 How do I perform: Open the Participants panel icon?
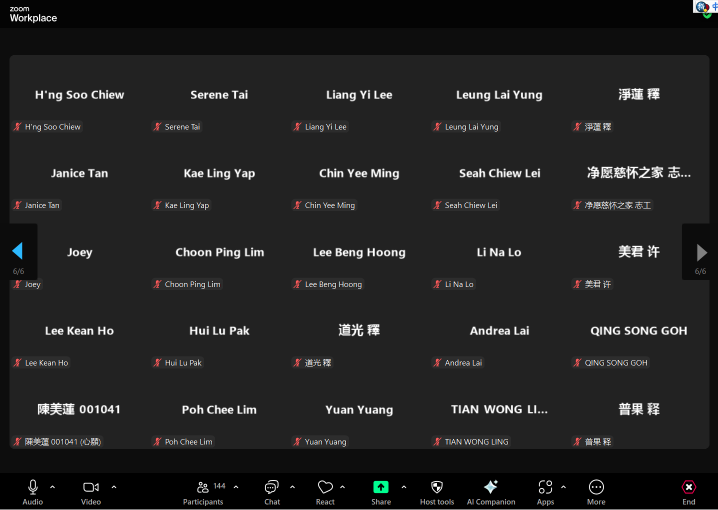[x=203, y=487]
